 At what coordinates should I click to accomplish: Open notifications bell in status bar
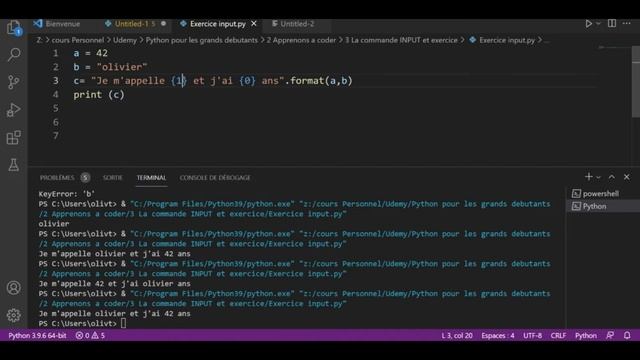coord(627,335)
